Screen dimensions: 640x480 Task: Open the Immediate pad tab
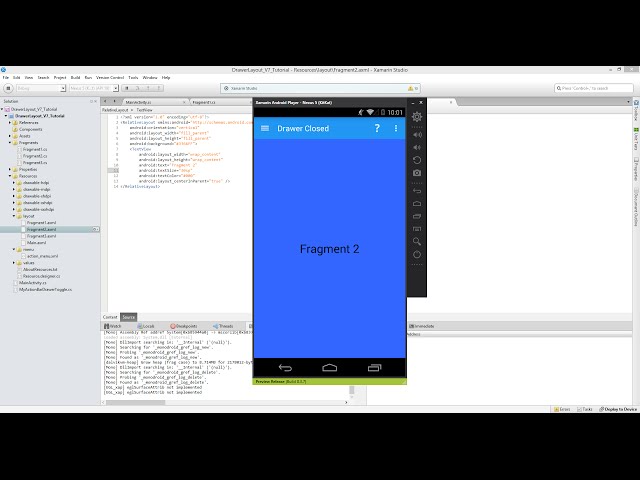click(x=422, y=326)
